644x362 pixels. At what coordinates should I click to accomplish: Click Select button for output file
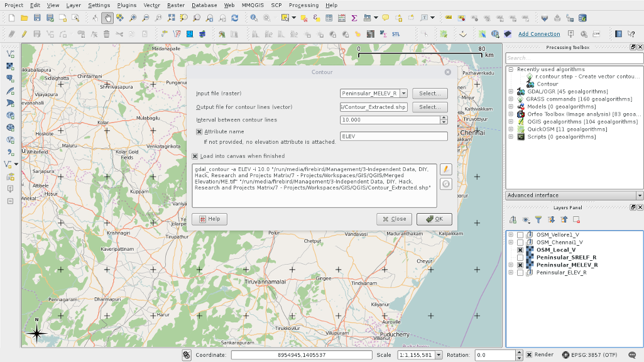point(430,107)
